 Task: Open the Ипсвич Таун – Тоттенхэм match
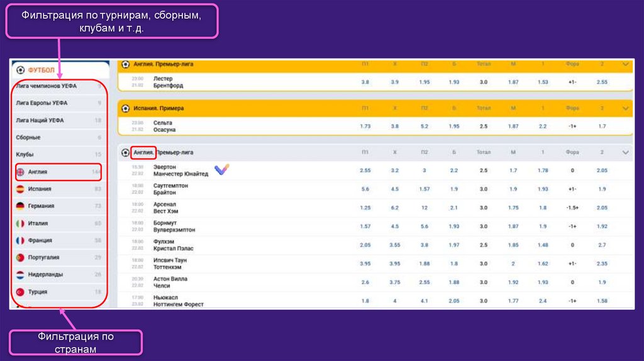click(170, 264)
